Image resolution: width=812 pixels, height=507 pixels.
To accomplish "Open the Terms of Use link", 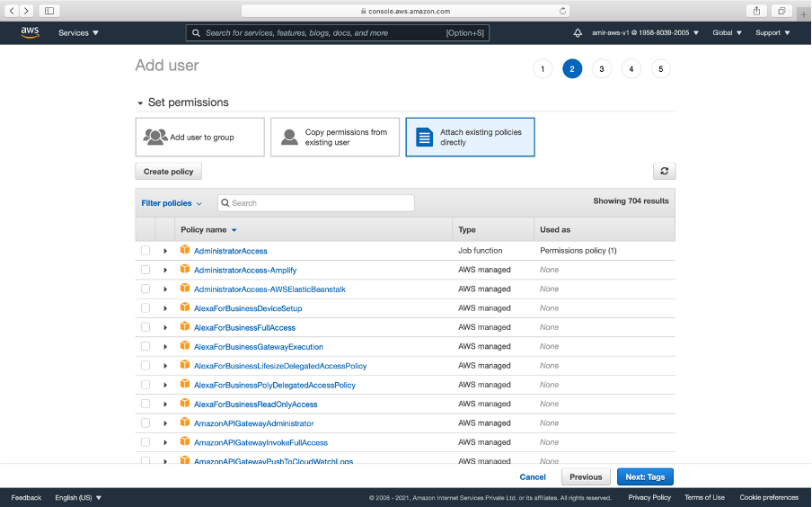I will (704, 497).
